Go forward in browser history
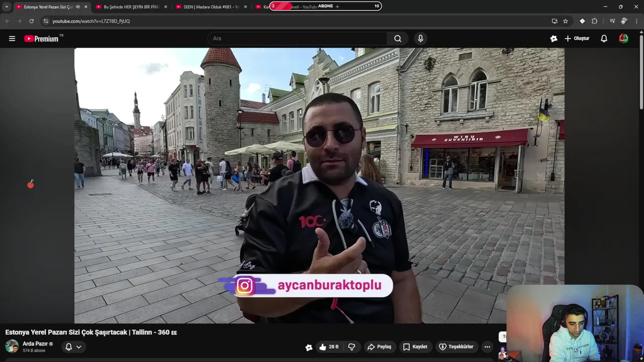 (19, 21)
